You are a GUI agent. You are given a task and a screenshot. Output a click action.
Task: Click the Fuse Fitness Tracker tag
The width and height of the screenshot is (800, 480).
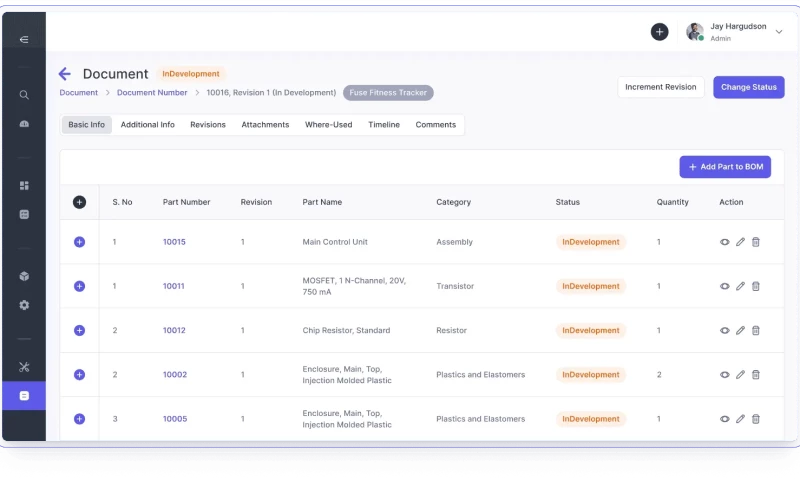pyautogui.click(x=388, y=93)
